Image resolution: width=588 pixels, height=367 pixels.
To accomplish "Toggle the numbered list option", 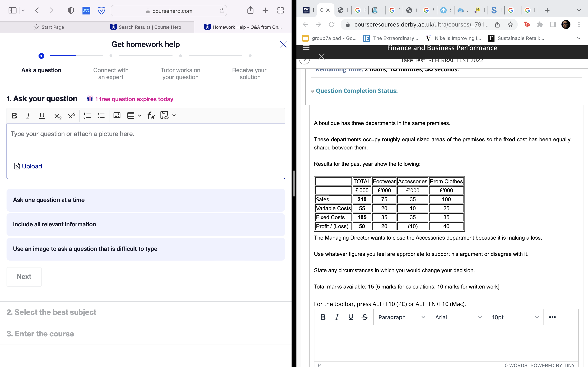I will 87,116.
